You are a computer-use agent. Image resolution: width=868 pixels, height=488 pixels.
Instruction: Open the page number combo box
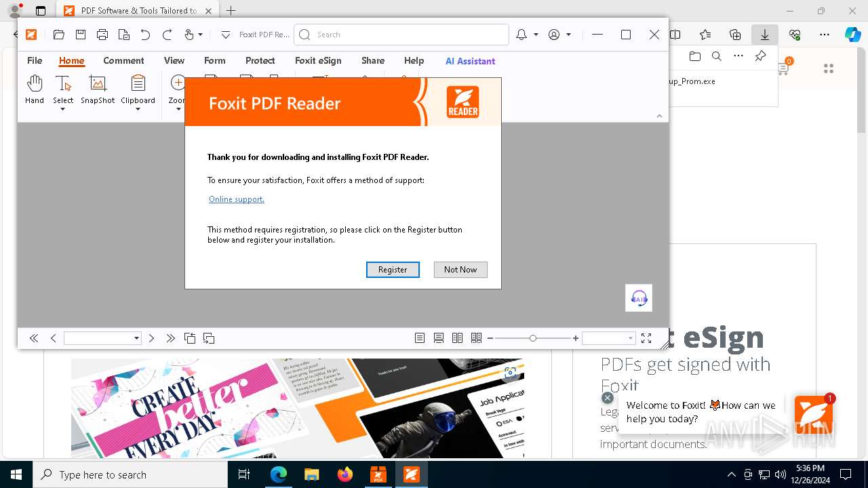102,338
